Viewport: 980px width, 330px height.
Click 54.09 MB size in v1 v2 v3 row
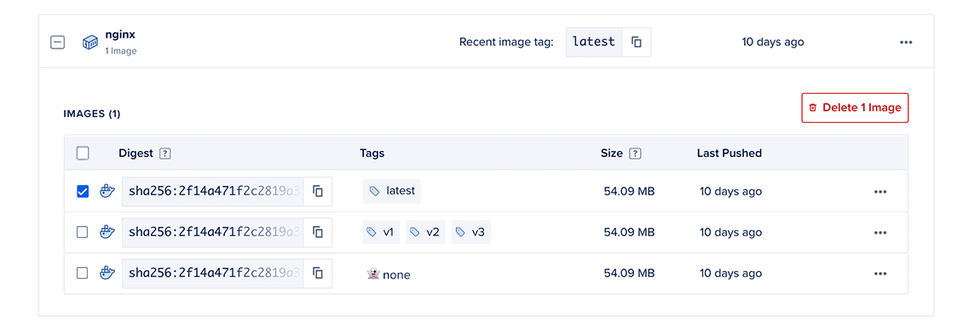click(x=630, y=233)
